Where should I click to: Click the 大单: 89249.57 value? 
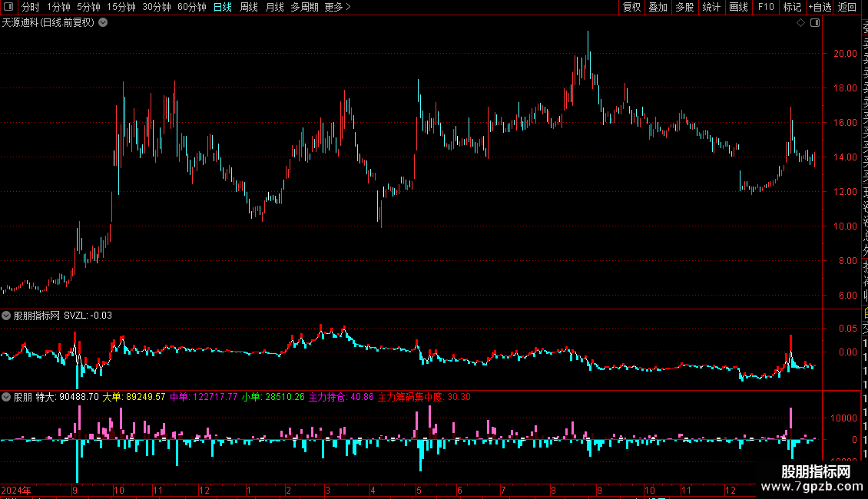point(134,397)
